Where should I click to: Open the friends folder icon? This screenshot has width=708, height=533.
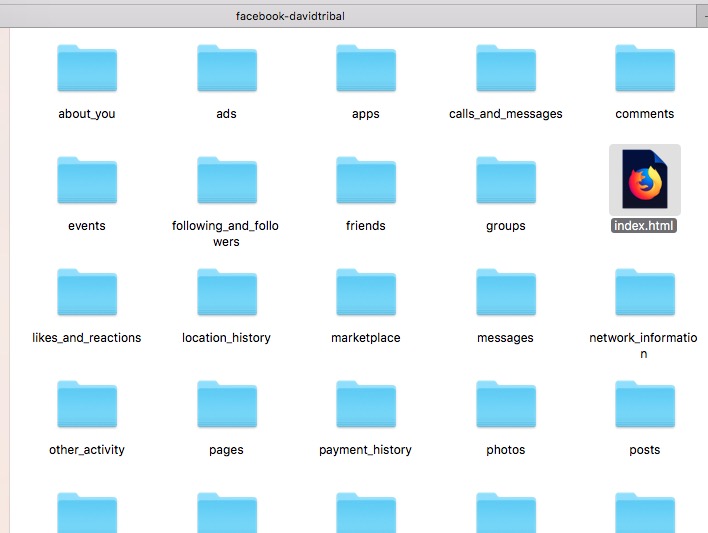[x=366, y=180]
